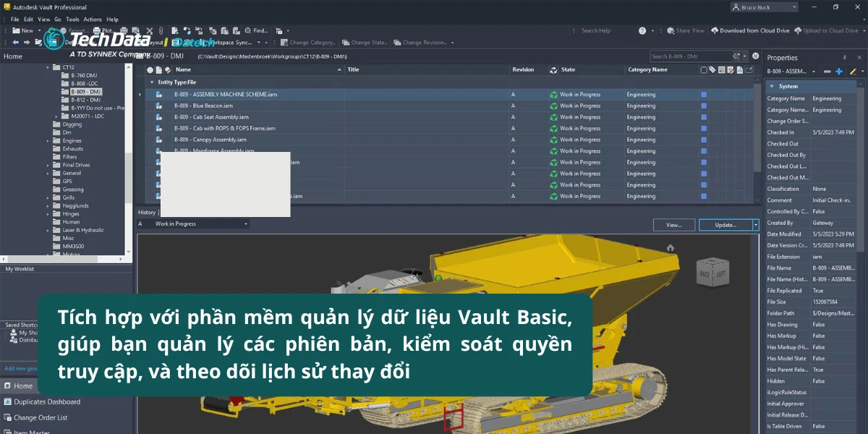Viewport: 868px width, 434px height.
Task: Open the View menu
Action: pos(43,20)
